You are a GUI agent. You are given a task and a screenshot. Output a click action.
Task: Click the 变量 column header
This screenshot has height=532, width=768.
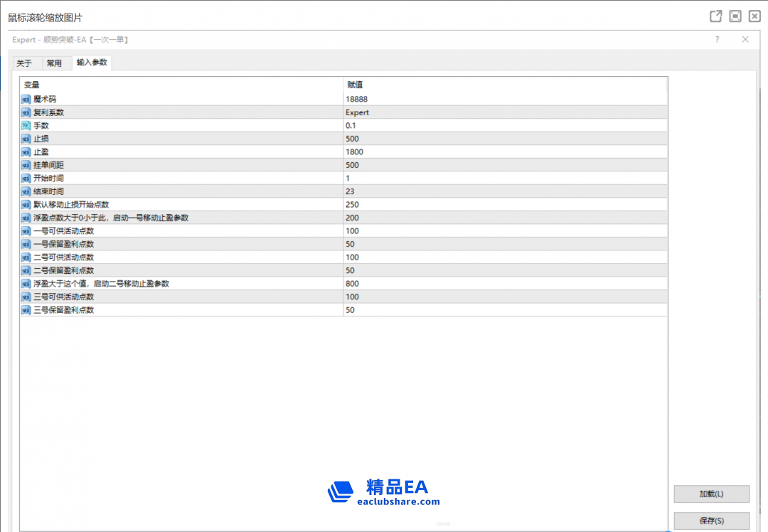click(32, 85)
